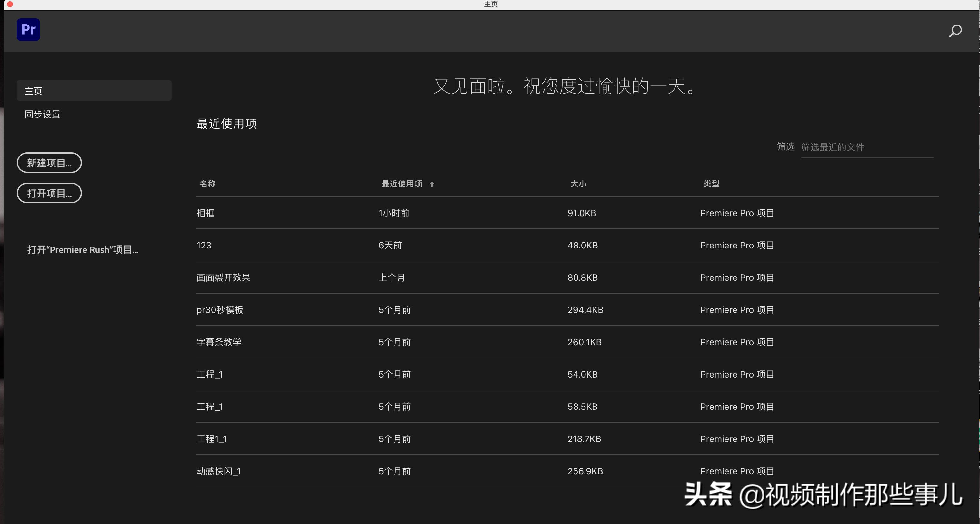
Task: Toggle sorting on the 名称 column header
Action: pos(208,184)
